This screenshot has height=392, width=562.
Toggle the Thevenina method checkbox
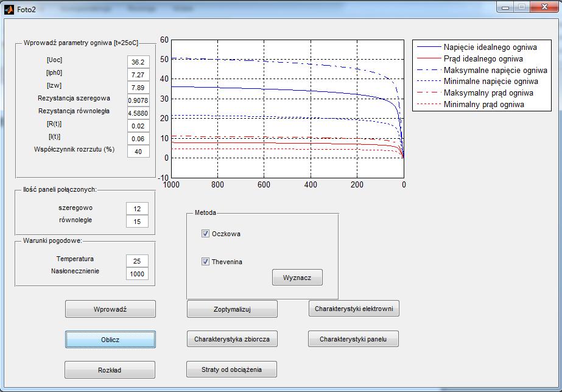pyautogui.click(x=205, y=262)
